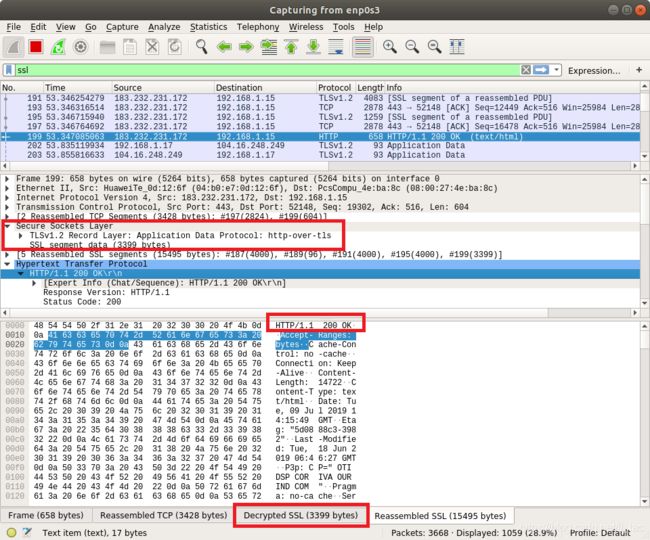Stop the running capture with red square
This screenshot has height=540, width=650.
click(36, 47)
